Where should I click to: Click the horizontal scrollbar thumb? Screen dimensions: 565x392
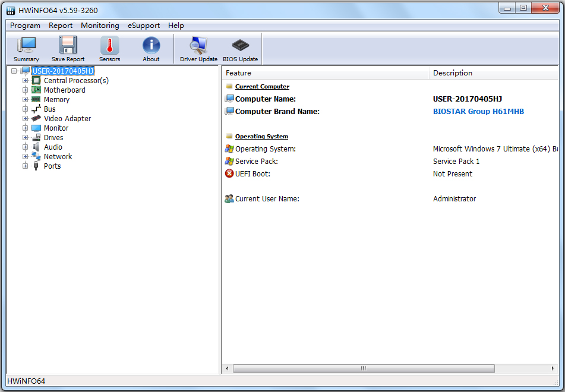[x=363, y=369]
